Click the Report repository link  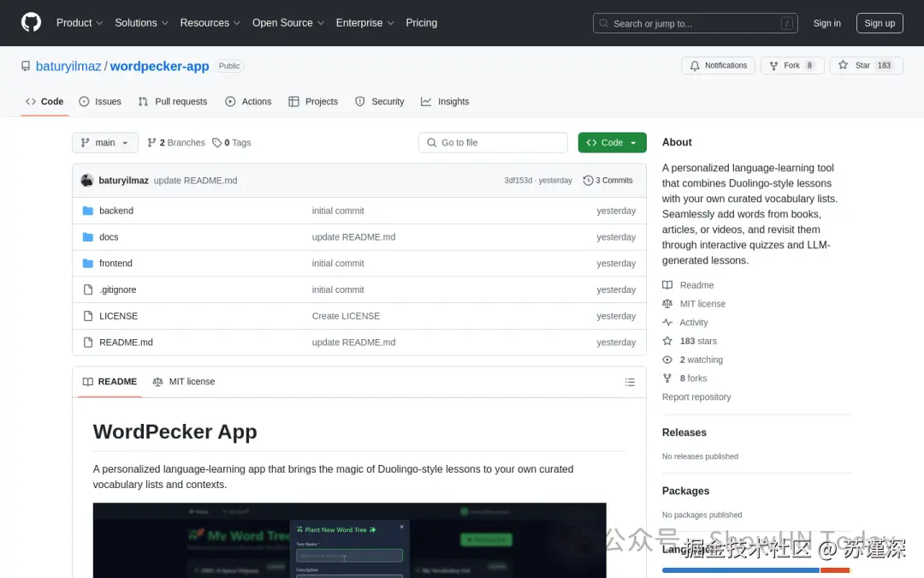(696, 397)
